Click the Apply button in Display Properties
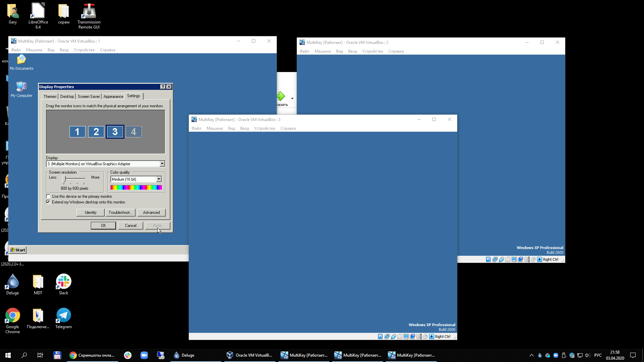 pos(157,226)
